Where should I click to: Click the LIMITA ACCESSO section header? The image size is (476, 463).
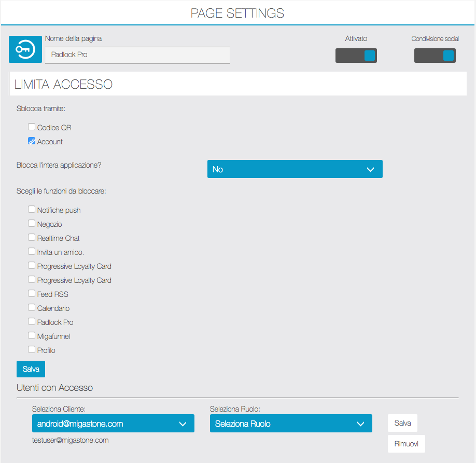pos(237,84)
